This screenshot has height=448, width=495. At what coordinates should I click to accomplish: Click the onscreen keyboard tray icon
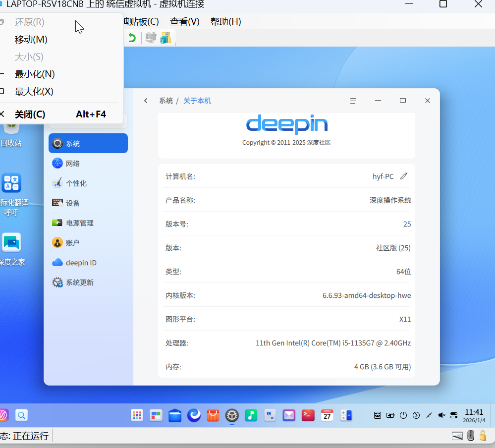[378, 415]
